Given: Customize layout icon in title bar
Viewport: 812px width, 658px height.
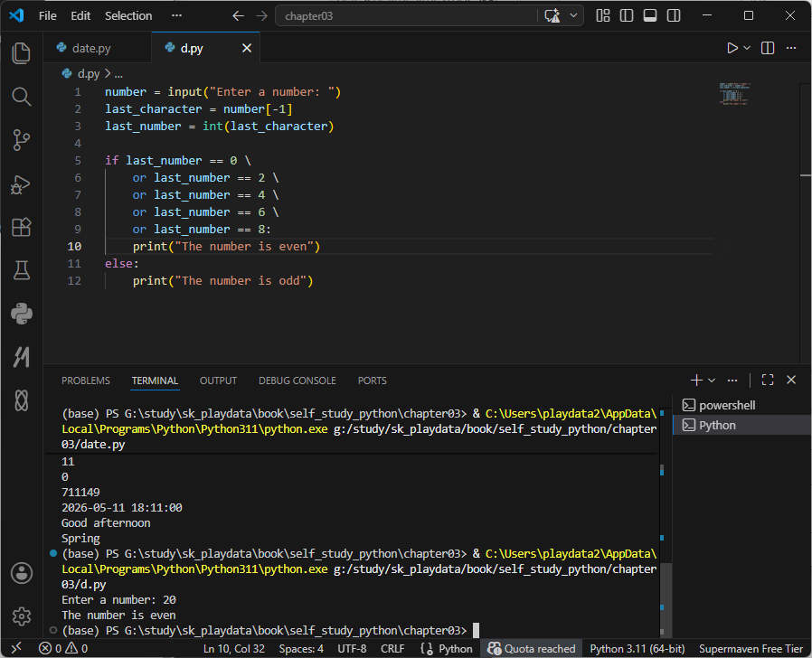Looking at the screenshot, I should click(603, 16).
